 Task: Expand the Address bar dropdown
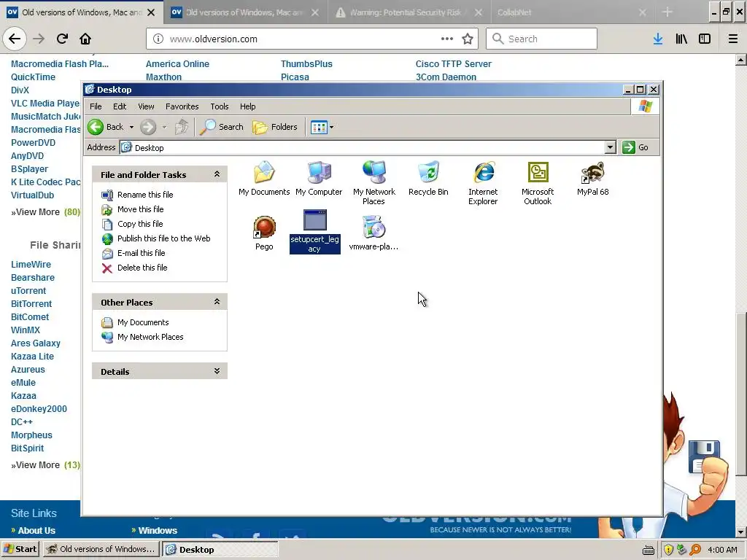point(611,147)
